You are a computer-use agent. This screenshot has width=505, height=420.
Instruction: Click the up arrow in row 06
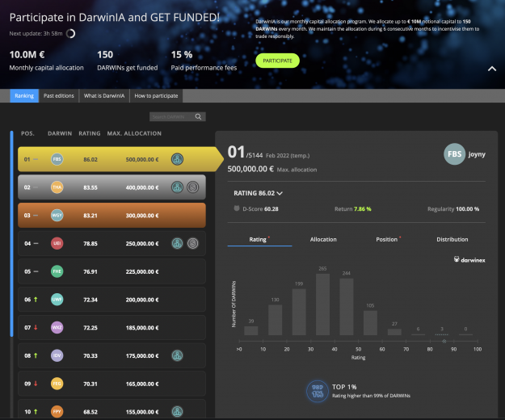tap(36, 300)
